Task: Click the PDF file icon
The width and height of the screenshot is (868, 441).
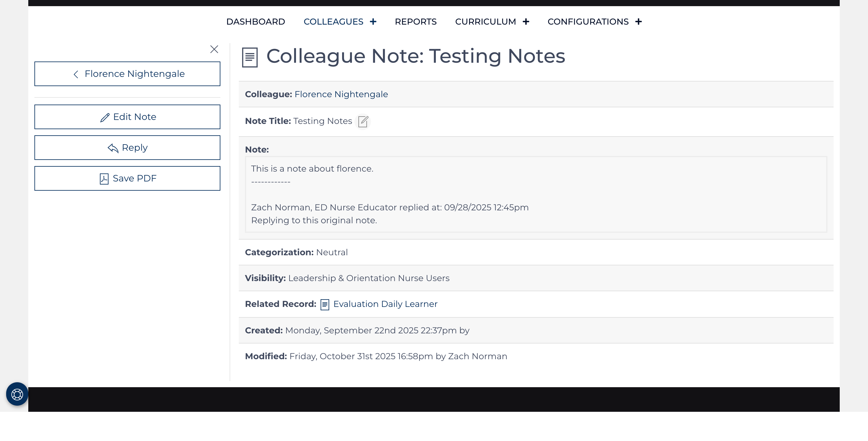Action: [104, 179]
